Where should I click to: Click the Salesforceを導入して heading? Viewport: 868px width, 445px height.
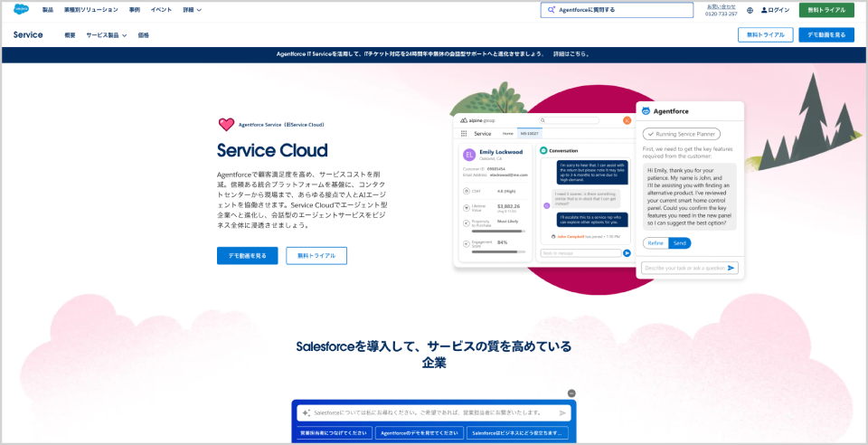click(434, 355)
